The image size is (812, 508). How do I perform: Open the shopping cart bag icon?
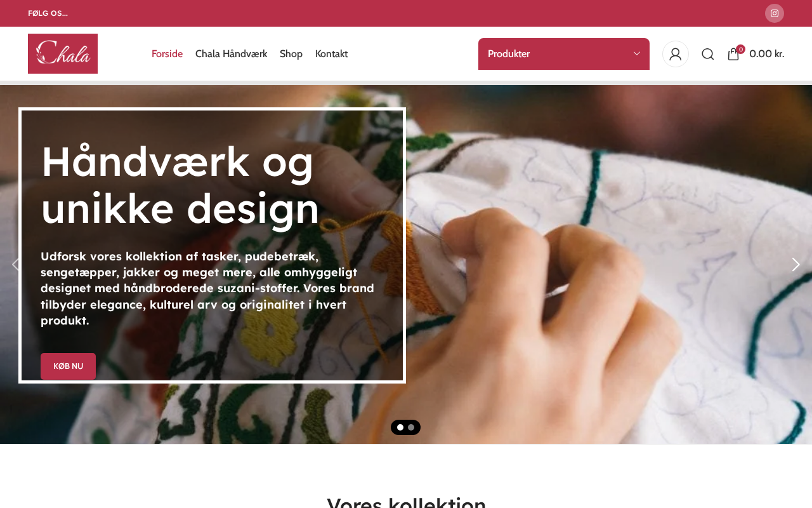click(733, 54)
